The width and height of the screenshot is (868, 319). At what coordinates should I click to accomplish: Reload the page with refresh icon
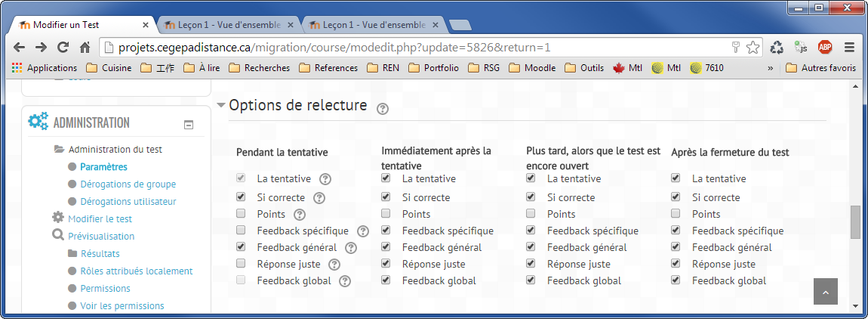pyautogui.click(x=63, y=47)
